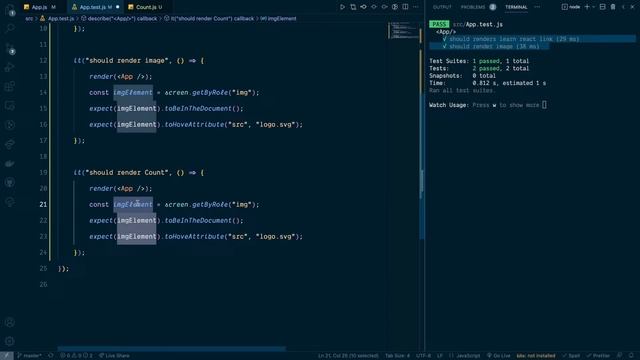Open the OUTPUT panel tab

click(442, 7)
